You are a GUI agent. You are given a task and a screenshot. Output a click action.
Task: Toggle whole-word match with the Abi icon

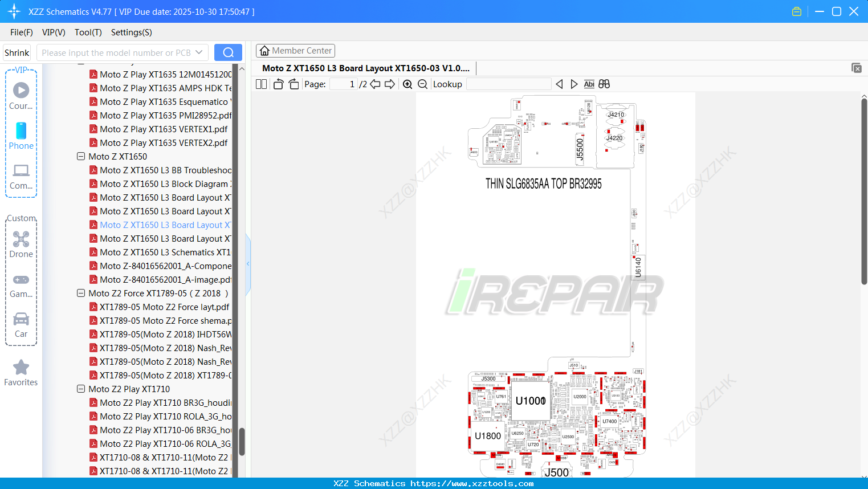589,84
